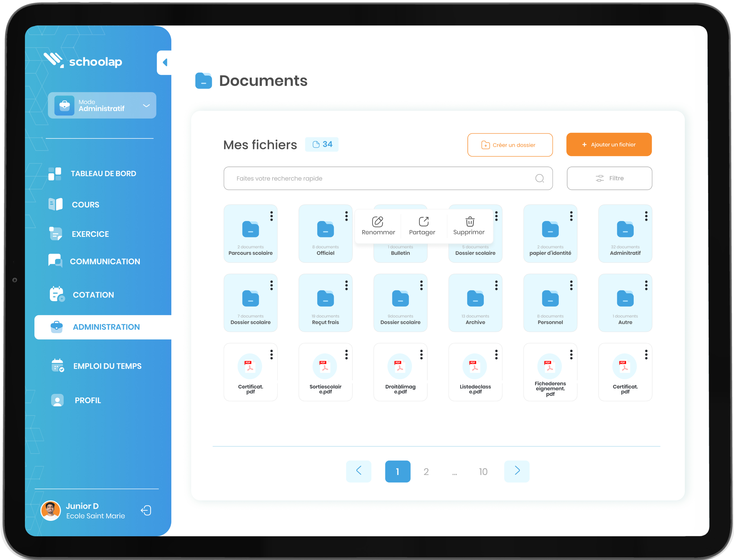
Task: Collapse the sidebar with the arrow tab
Action: [x=165, y=62]
